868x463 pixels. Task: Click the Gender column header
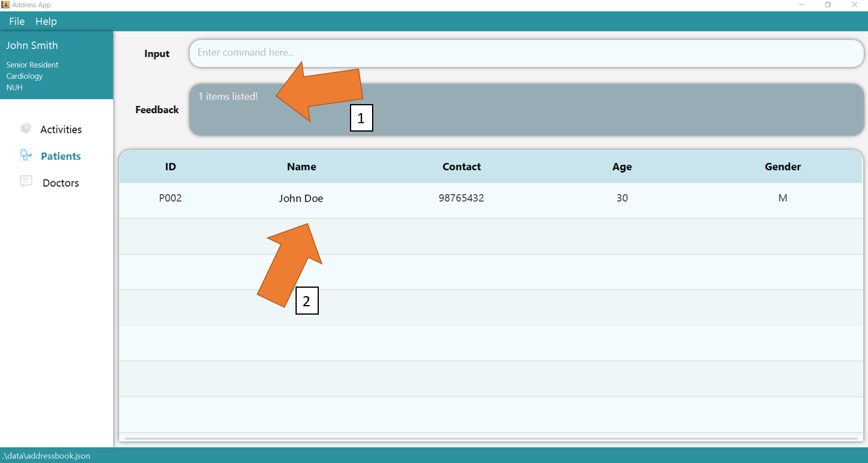click(x=782, y=167)
